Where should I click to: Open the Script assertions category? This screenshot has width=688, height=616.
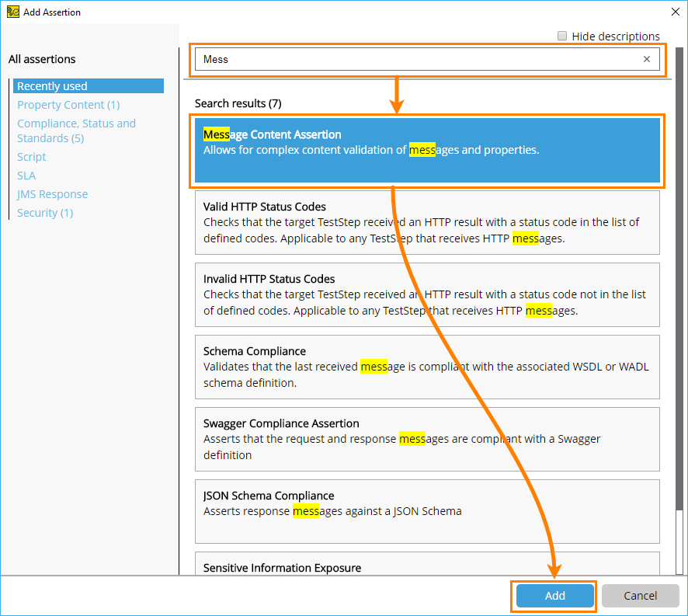point(31,156)
